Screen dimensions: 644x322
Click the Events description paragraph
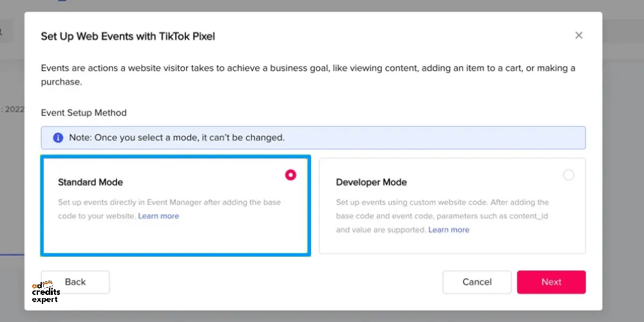[x=308, y=75]
